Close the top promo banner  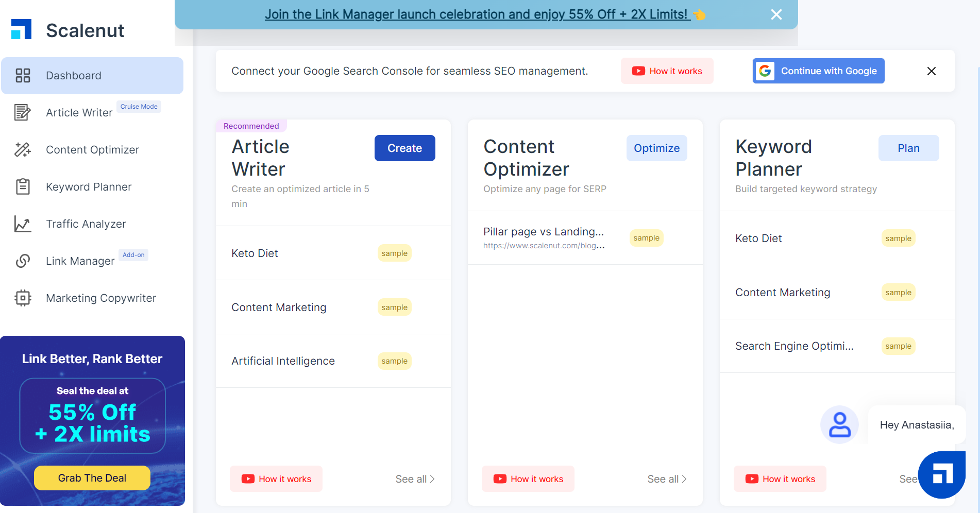[x=776, y=14]
